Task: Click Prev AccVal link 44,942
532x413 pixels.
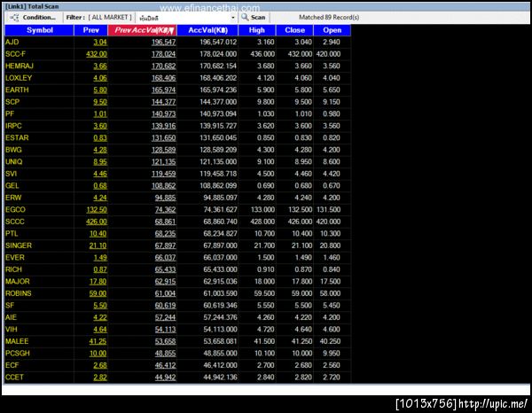Action: 165,377
